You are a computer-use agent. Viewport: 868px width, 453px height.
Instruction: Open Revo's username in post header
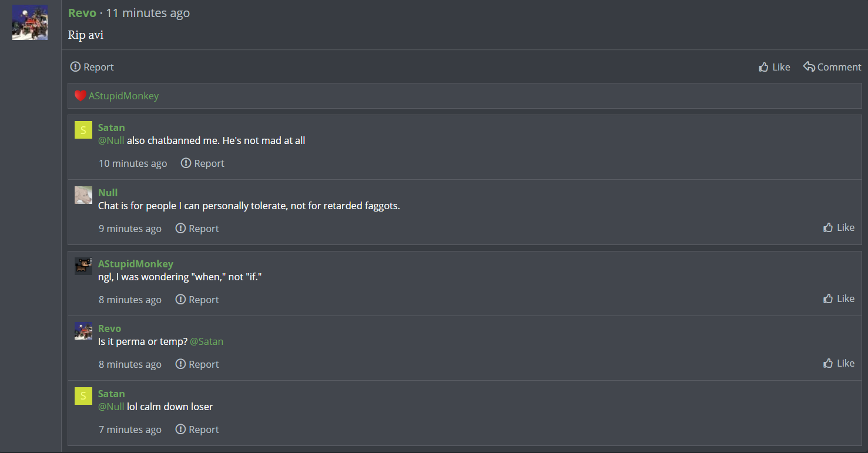pyautogui.click(x=82, y=13)
